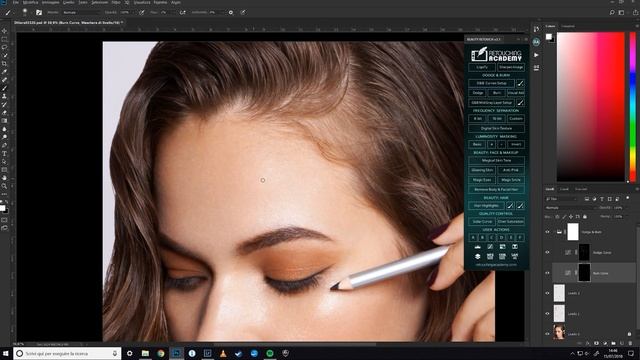Select the Zoom magnifier tool
The width and height of the screenshot is (640, 360).
(4, 186)
